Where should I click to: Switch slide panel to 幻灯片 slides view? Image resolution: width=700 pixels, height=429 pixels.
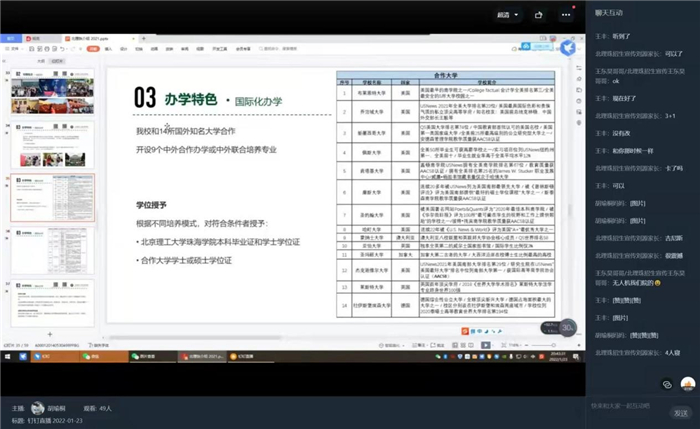pyautogui.click(x=57, y=61)
